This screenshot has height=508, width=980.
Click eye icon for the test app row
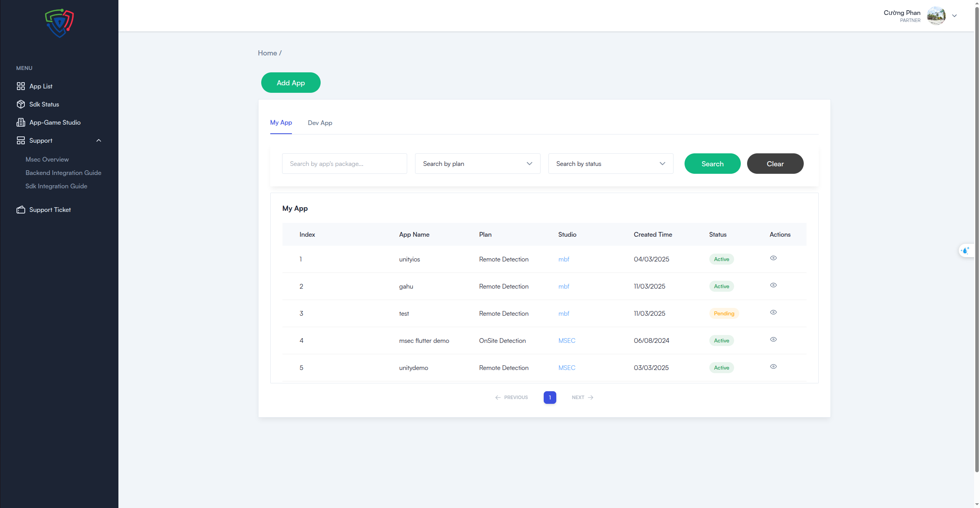point(773,313)
